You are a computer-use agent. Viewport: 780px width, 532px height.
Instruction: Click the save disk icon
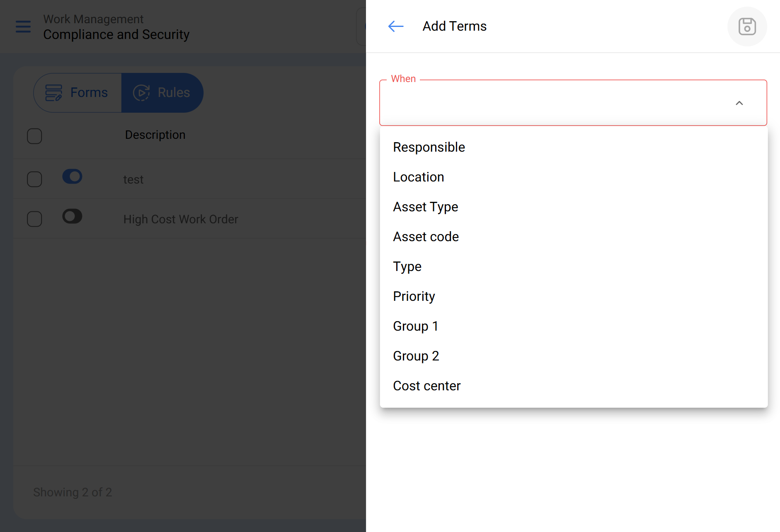tap(747, 27)
